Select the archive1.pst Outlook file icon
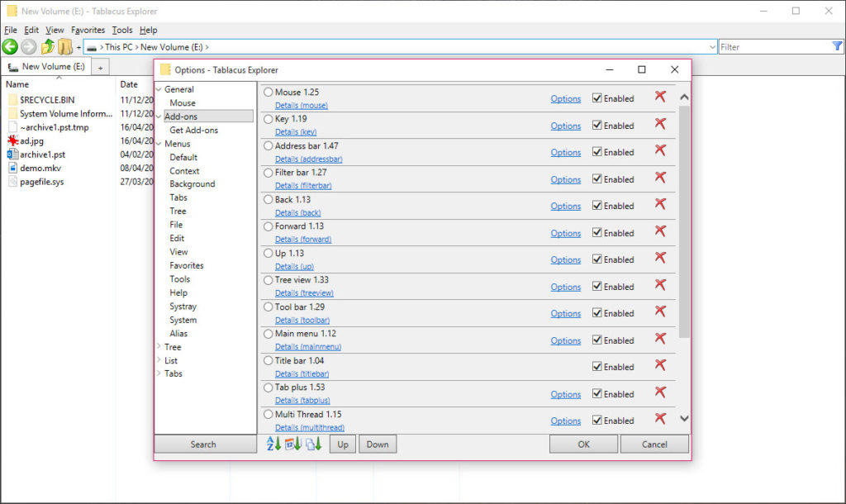This screenshot has width=846, height=504. pyautogui.click(x=12, y=155)
